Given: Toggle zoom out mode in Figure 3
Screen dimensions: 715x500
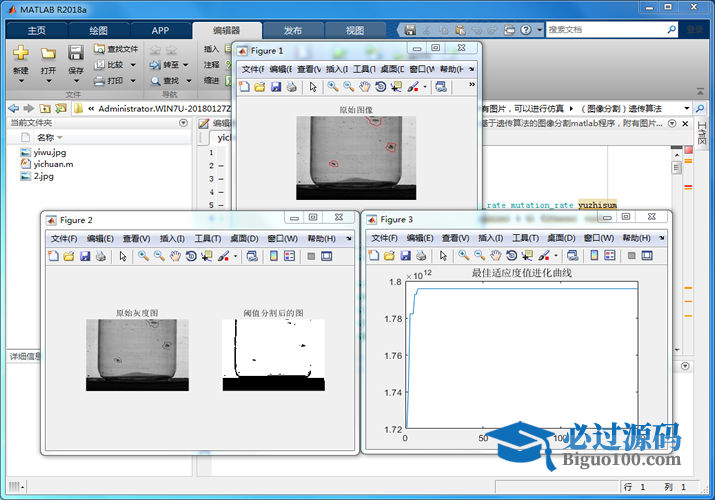Looking at the screenshot, I should tap(480, 256).
